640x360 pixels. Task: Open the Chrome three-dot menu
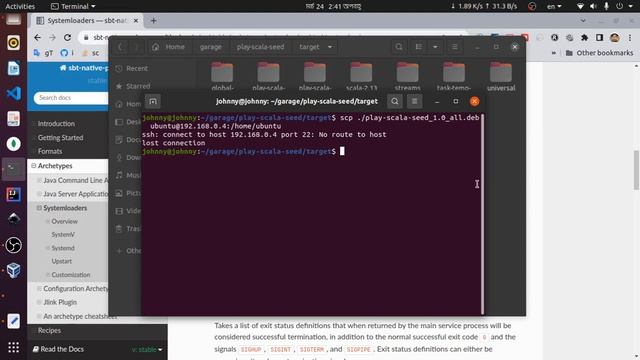coord(630,38)
